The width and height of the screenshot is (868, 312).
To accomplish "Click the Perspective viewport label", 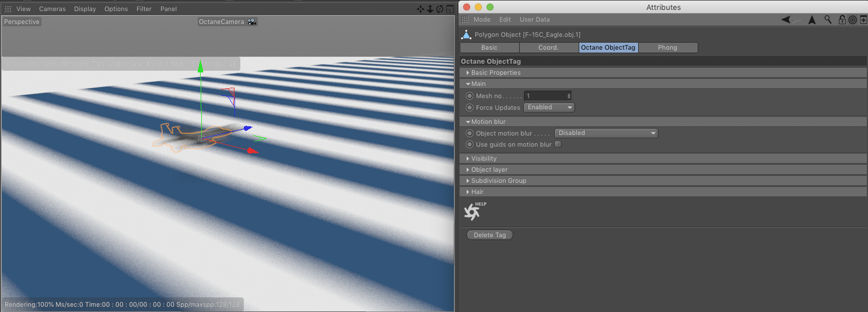I will [22, 22].
